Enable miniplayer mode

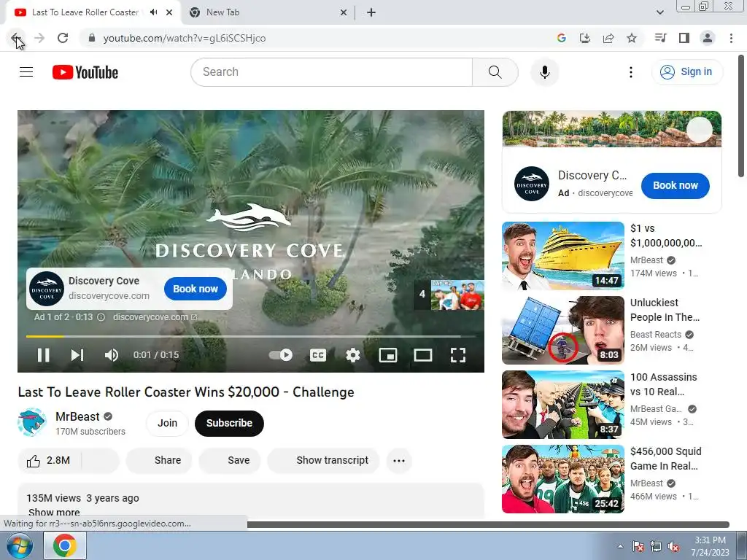[388, 355]
